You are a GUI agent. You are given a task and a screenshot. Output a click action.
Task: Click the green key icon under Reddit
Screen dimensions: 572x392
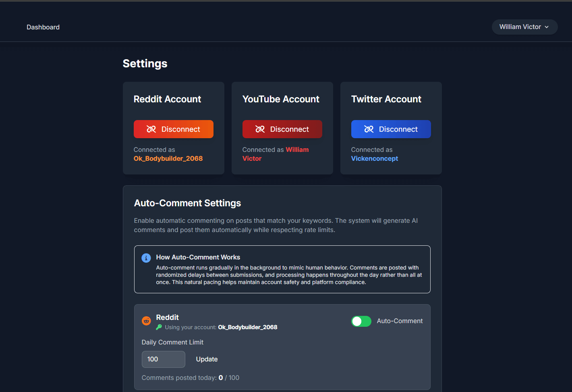coord(159,327)
